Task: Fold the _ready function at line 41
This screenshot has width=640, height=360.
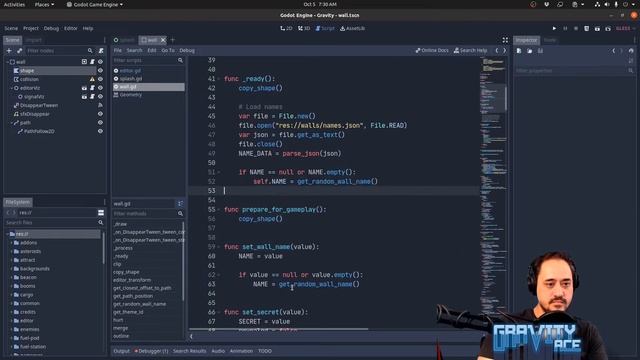Action: click(219, 79)
